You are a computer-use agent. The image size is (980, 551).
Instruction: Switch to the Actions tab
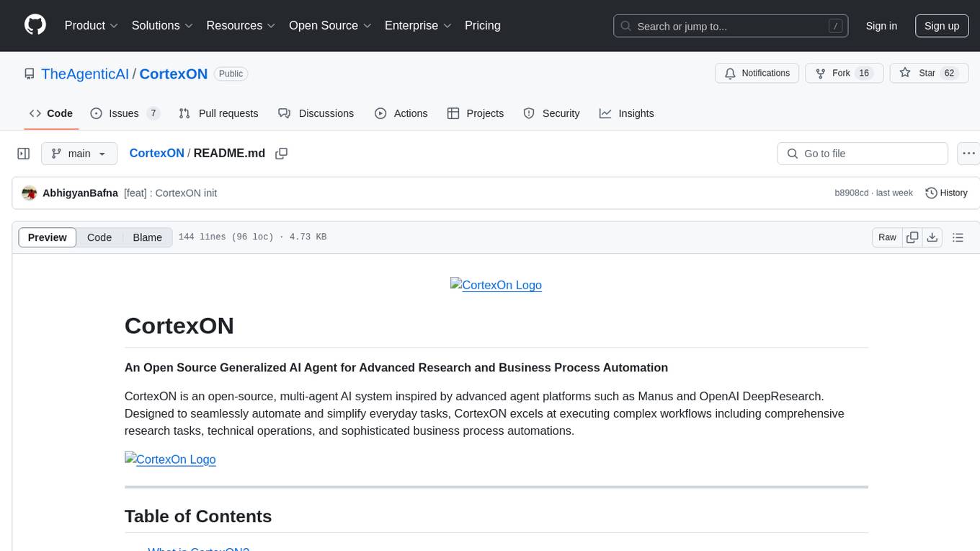401,113
